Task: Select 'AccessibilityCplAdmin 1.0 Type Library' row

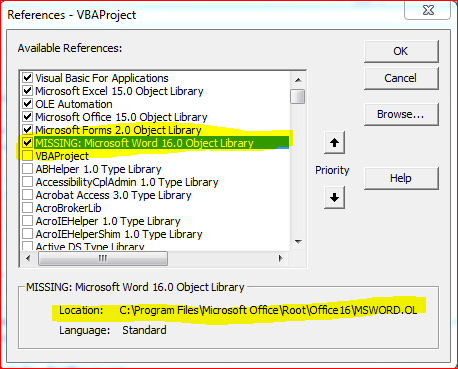Action: point(127,182)
